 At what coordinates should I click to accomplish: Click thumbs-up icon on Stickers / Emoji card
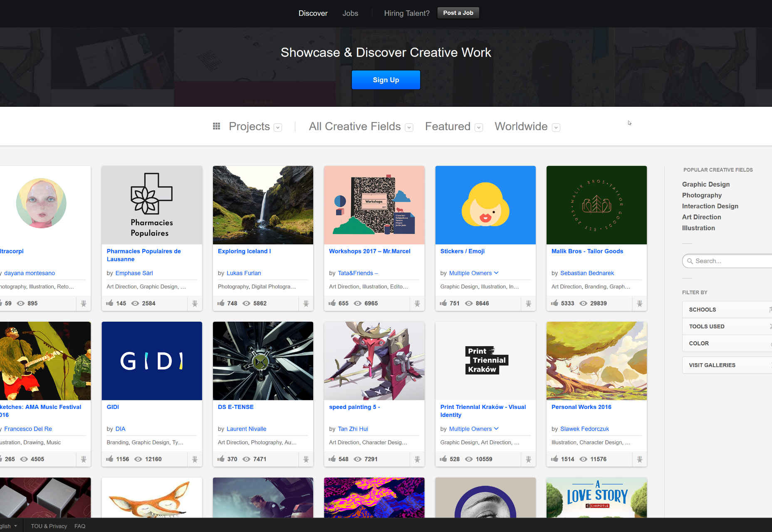pos(443,303)
